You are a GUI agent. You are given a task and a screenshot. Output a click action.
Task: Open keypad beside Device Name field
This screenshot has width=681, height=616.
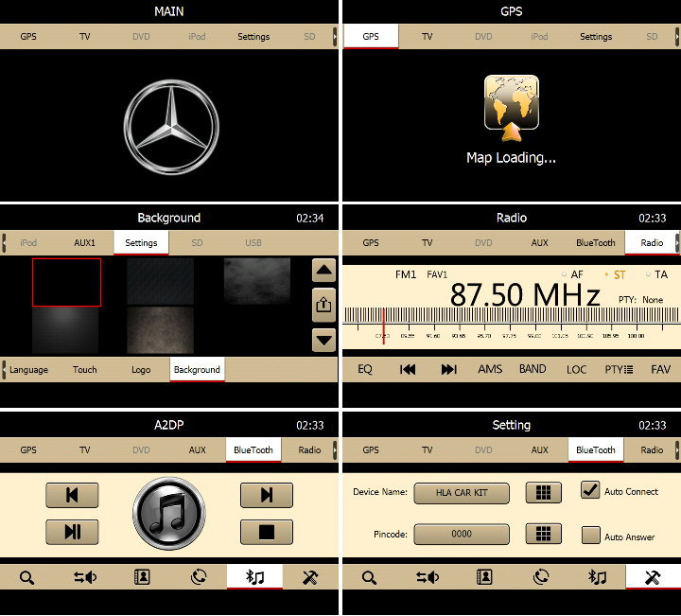pos(543,493)
